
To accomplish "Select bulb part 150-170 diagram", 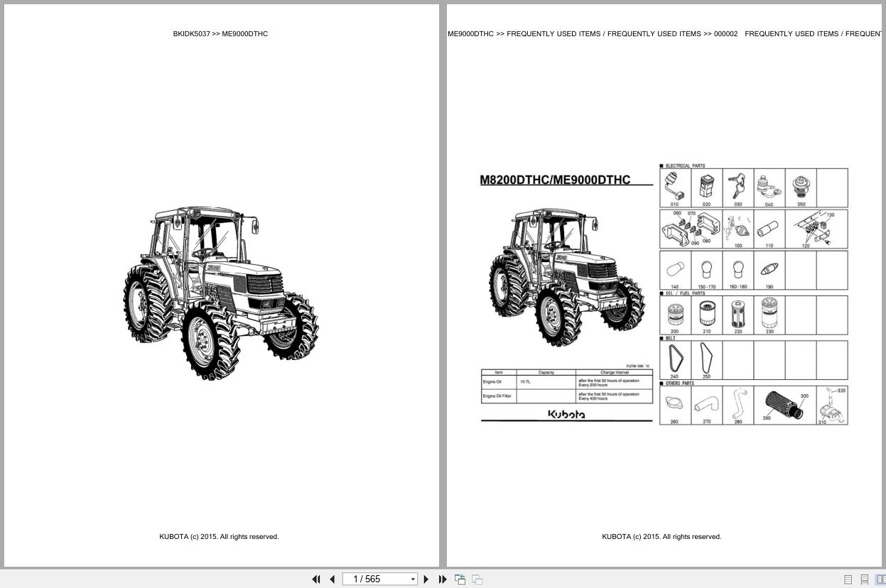I will [x=706, y=271].
